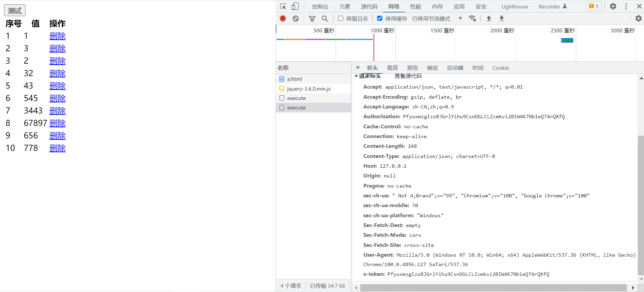Screen dimensions: 644x292
Task: Open the 启动器 details tab
Action: point(455,68)
